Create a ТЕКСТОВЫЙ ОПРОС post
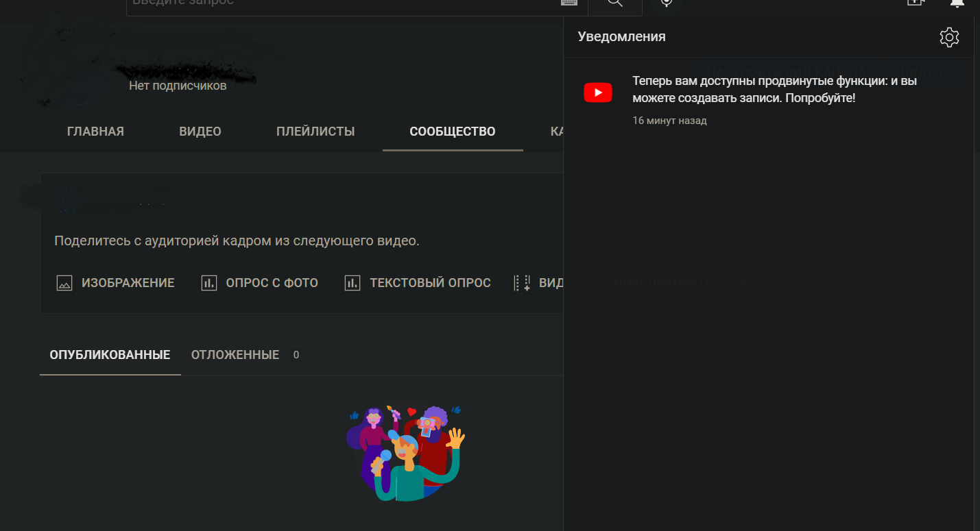 418,283
